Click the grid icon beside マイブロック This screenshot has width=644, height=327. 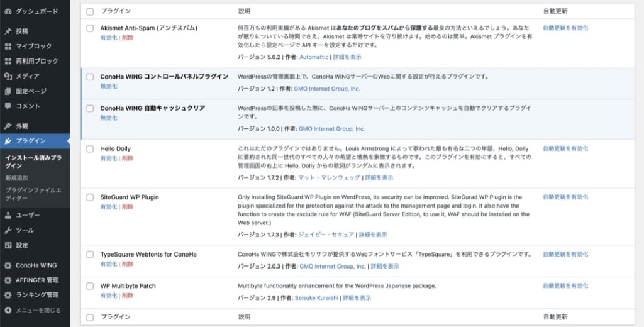point(8,46)
